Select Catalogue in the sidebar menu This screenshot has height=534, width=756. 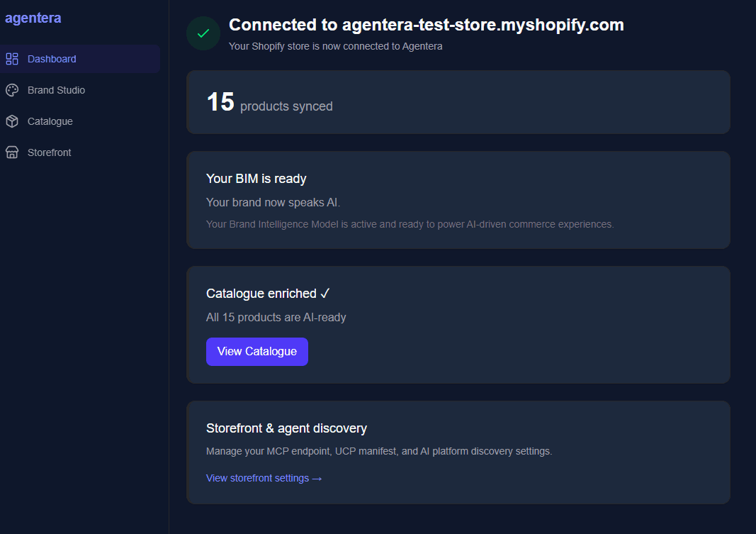tap(48, 121)
